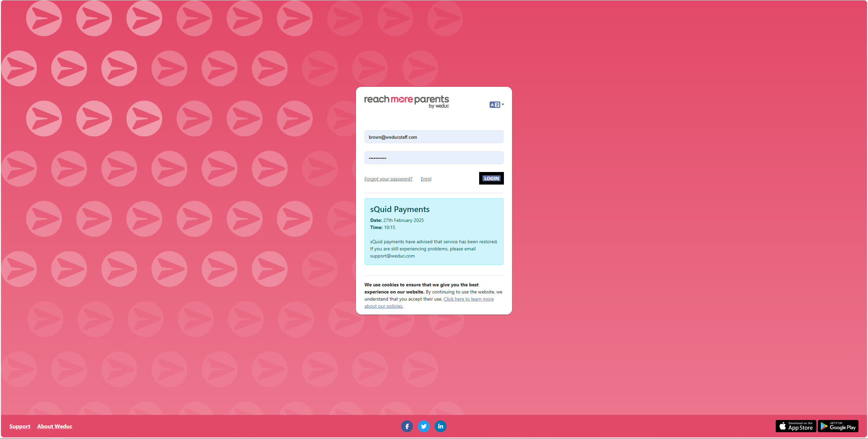Open the About Weduc footer link
This screenshot has width=868, height=439.
[55, 426]
